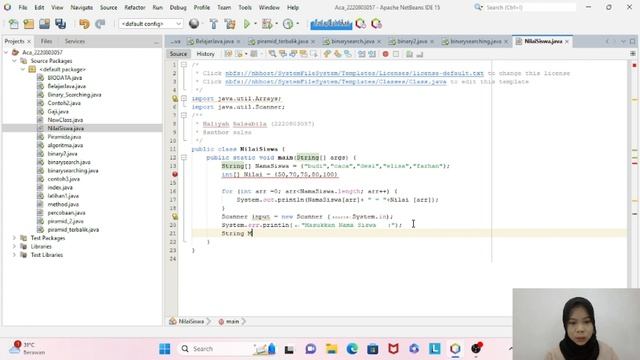The image size is (640, 360).
Task: Switch to the binary2.java editor tab
Action: 412,41
